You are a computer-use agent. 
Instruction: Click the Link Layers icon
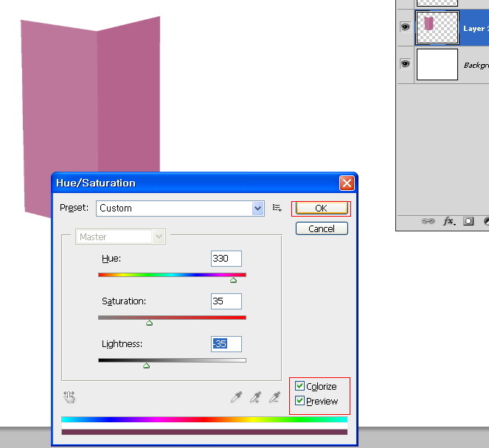pyautogui.click(x=428, y=221)
